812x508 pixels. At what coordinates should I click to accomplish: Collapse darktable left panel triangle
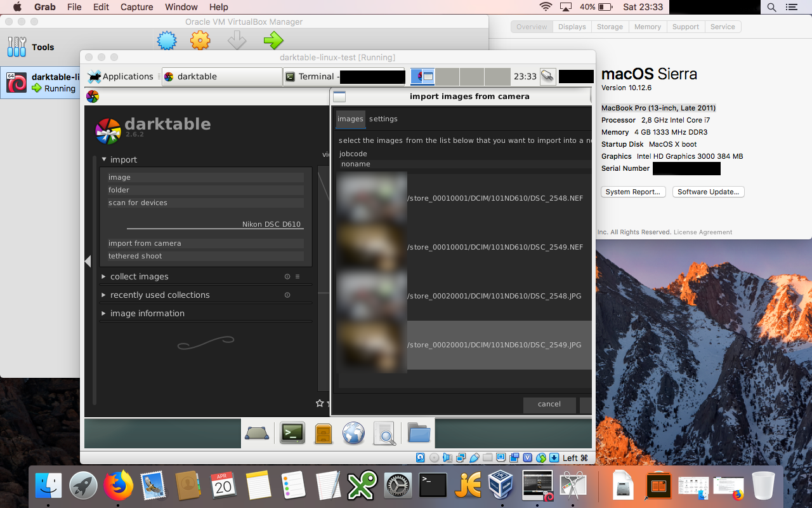[x=88, y=261]
